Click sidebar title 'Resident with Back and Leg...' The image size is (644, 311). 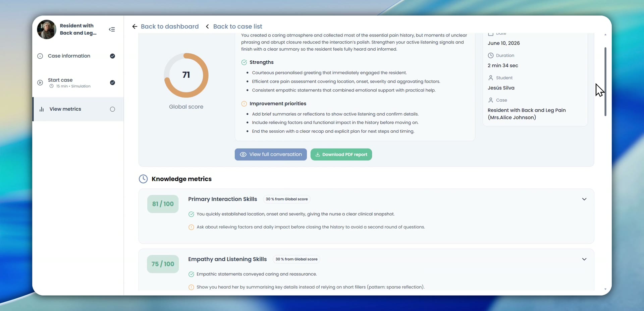tap(78, 29)
